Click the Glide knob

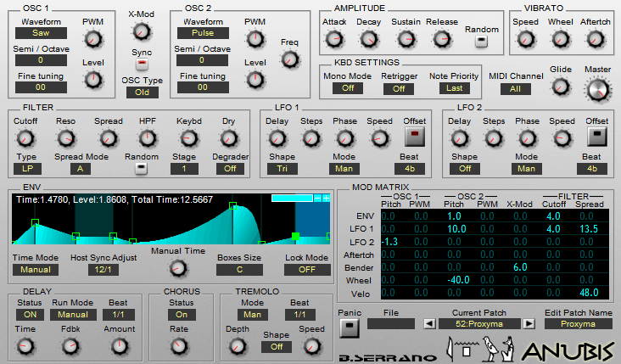tap(561, 87)
